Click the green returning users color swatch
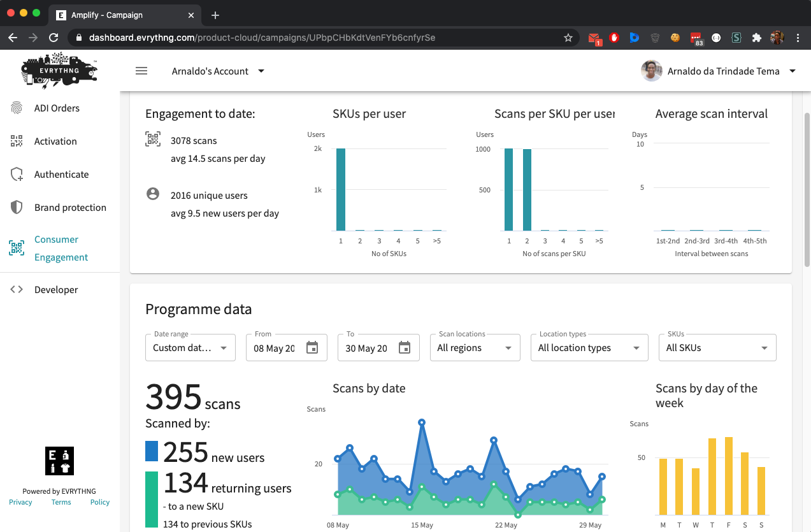The height and width of the screenshot is (532, 811). pos(152,500)
